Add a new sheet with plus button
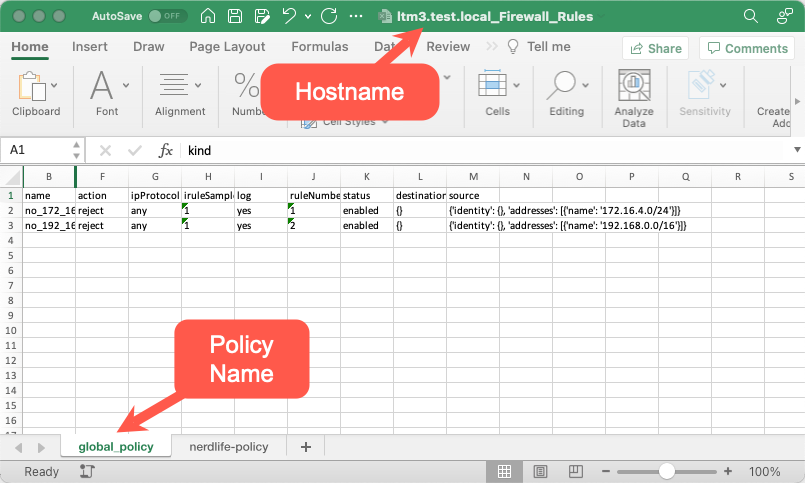The image size is (805, 483). pyautogui.click(x=306, y=447)
